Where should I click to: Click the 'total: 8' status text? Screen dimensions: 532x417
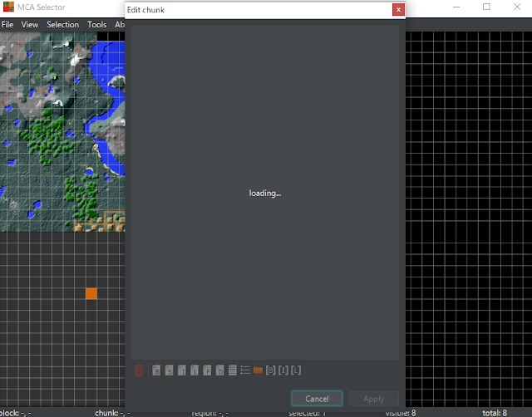(495, 413)
